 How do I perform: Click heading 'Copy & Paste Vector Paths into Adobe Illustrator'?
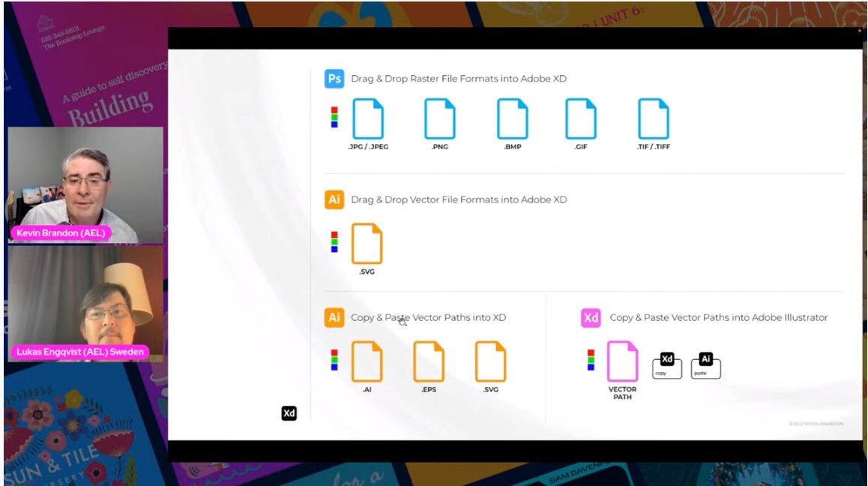click(719, 317)
